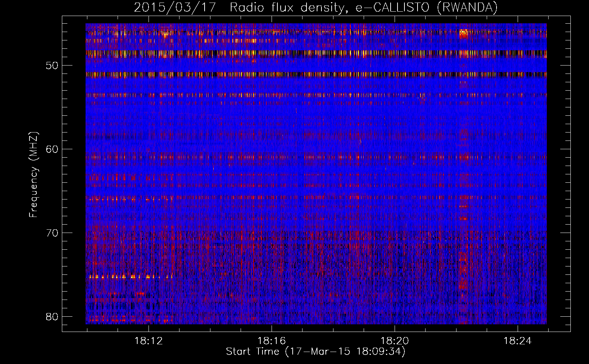589x364 pixels.
Task: Click the '80' frequency tick label
Action: tap(52, 316)
